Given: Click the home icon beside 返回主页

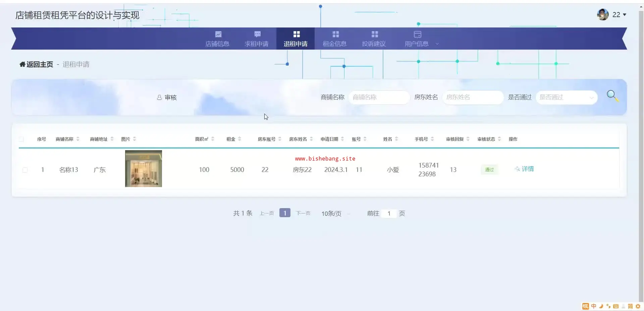Looking at the screenshot, I should 22,64.
